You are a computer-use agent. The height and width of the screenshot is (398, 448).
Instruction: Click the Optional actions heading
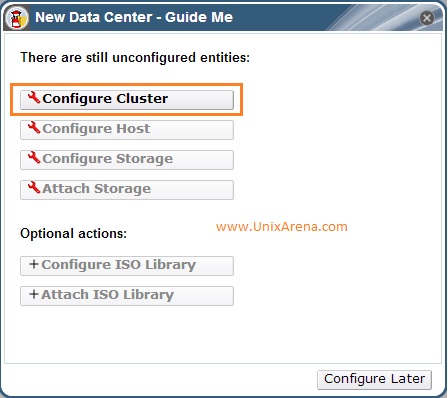click(73, 233)
